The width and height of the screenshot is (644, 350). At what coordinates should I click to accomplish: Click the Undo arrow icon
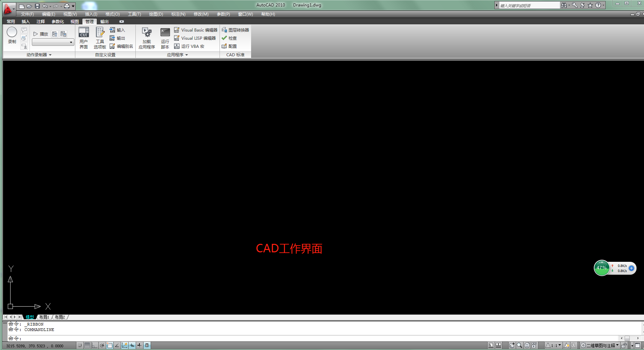[45, 6]
